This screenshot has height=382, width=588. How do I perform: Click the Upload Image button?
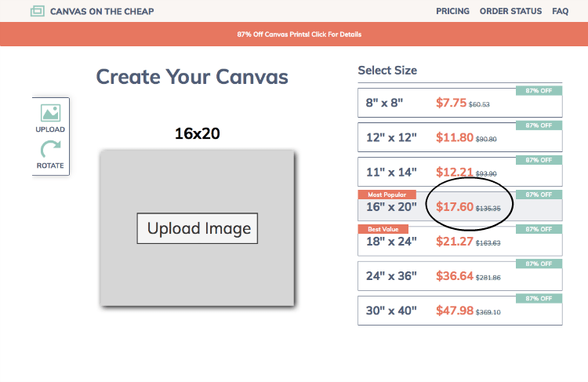pos(198,228)
